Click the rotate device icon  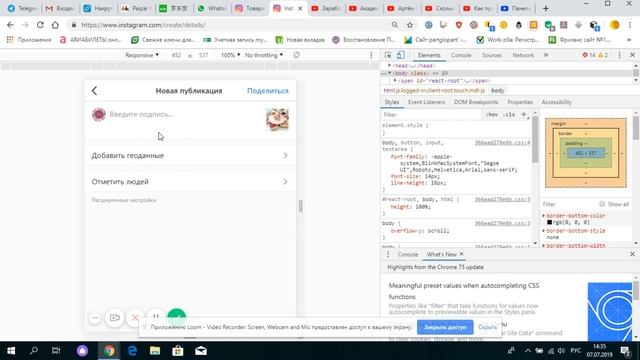tap(296, 55)
